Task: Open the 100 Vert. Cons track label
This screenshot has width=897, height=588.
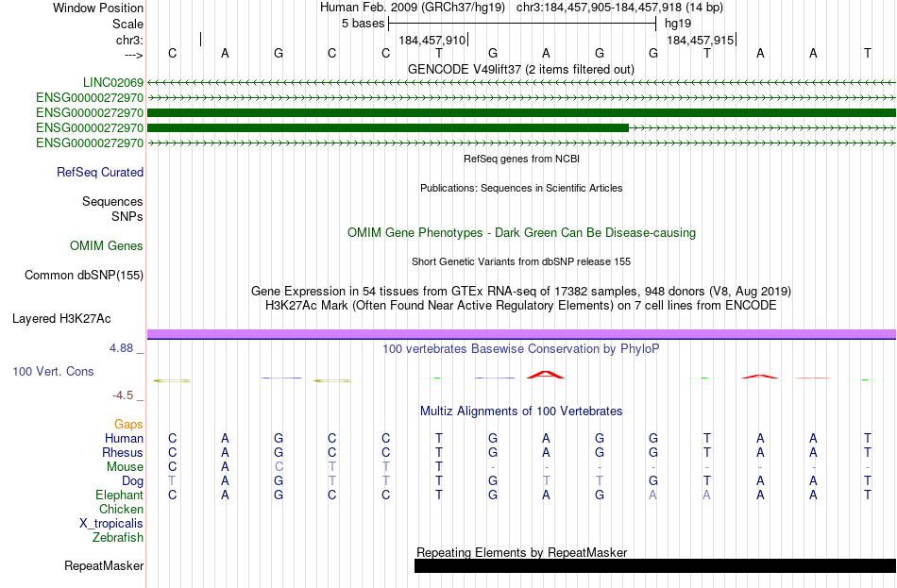Action: 53,371
